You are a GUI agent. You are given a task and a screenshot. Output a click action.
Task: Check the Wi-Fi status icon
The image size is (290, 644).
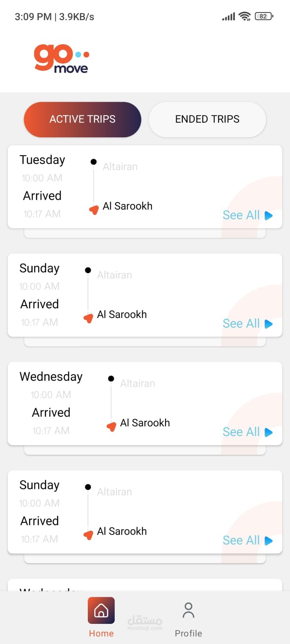244,16
